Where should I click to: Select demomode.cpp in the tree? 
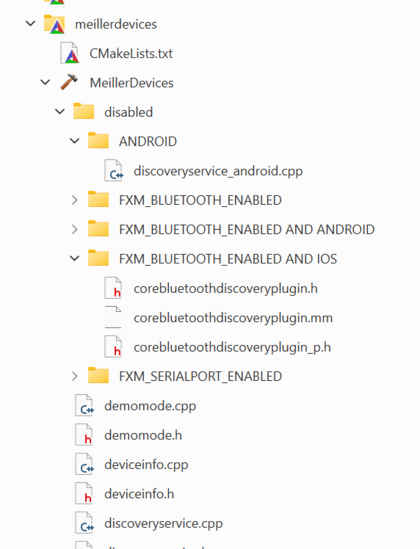(150, 406)
